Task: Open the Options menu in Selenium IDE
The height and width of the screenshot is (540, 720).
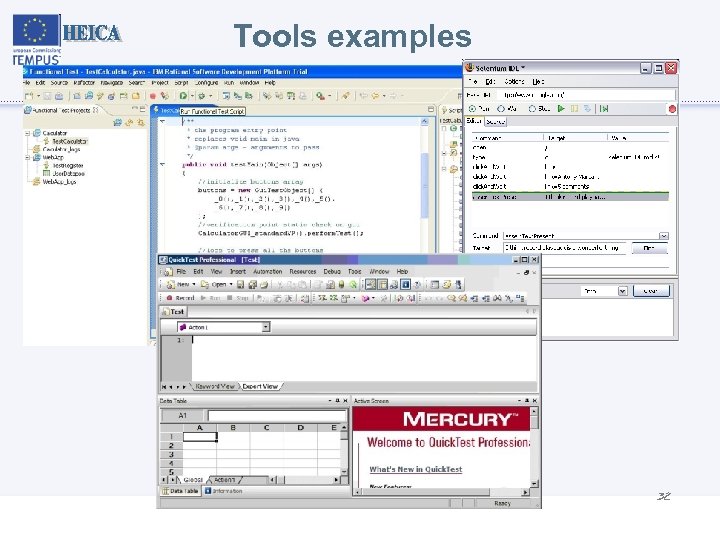Action: coord(514,82)
